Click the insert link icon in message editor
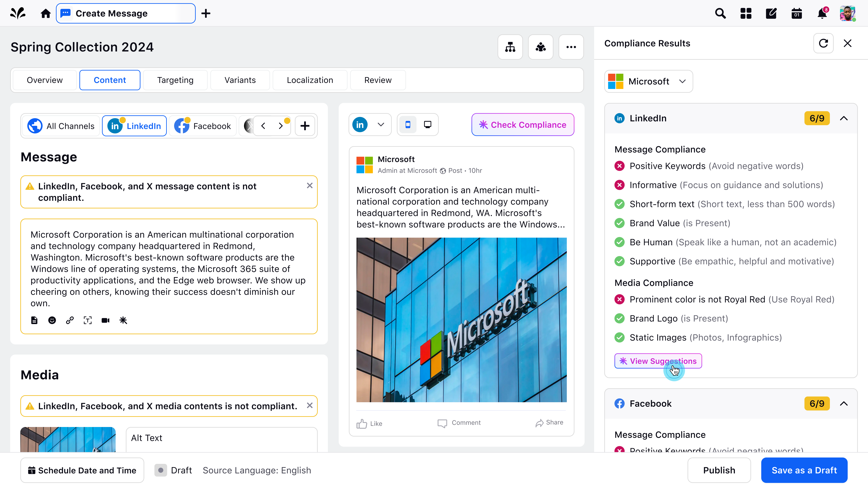 (70, 320)
